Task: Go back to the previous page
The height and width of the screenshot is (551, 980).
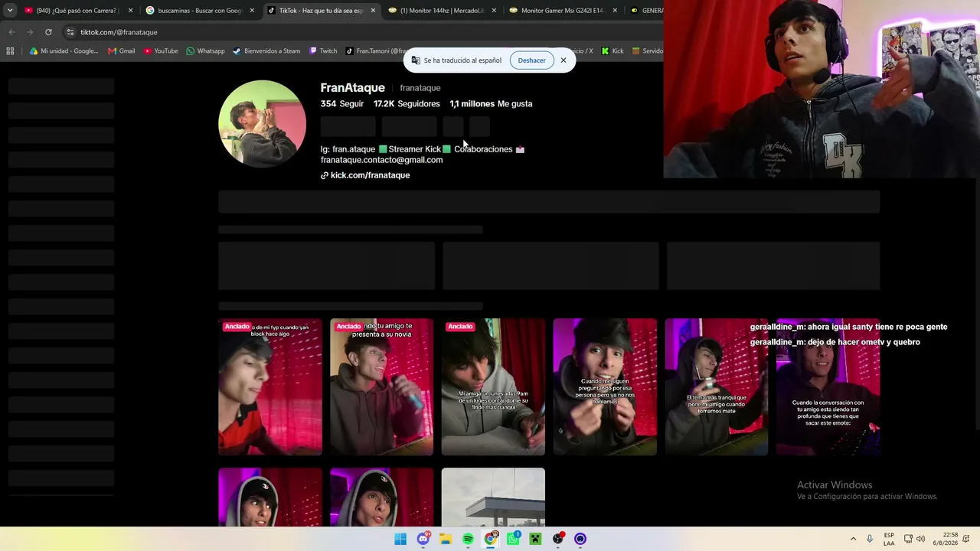Action: click(11, 32)
